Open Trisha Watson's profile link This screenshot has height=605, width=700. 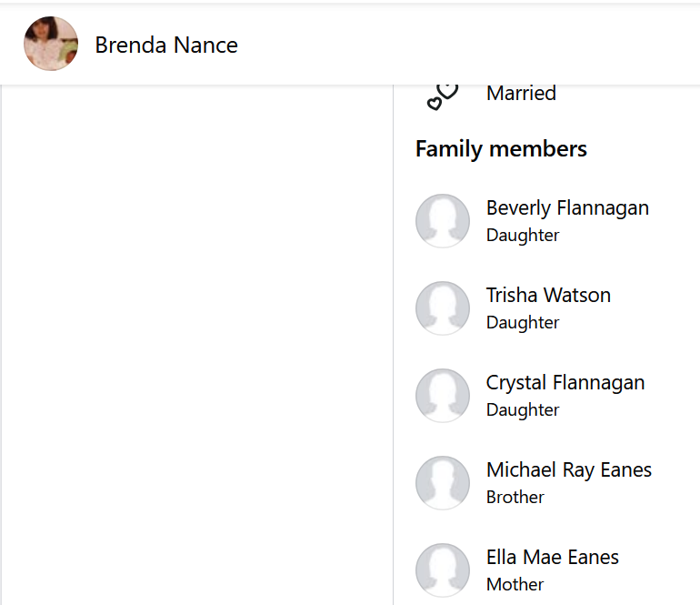pos(548,295)
